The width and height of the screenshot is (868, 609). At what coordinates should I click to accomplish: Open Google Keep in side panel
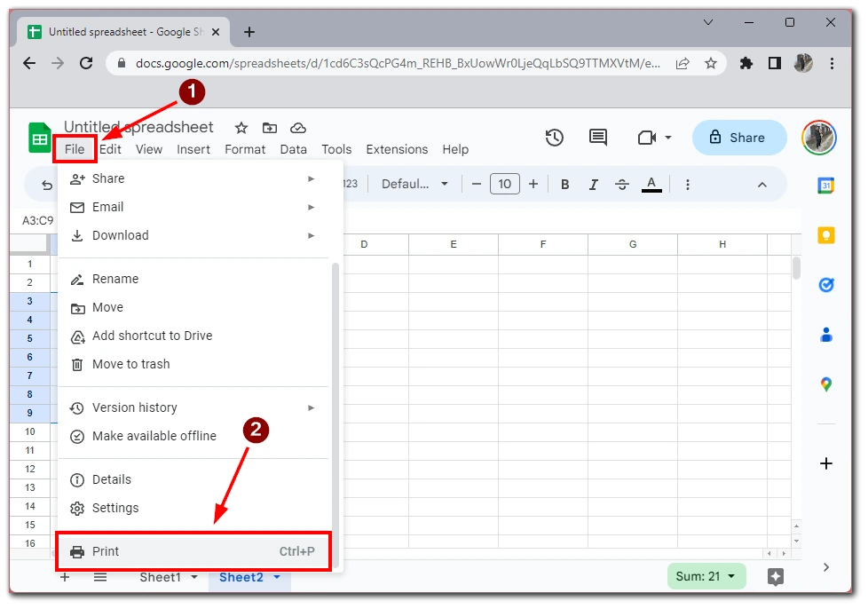point(825,235)
